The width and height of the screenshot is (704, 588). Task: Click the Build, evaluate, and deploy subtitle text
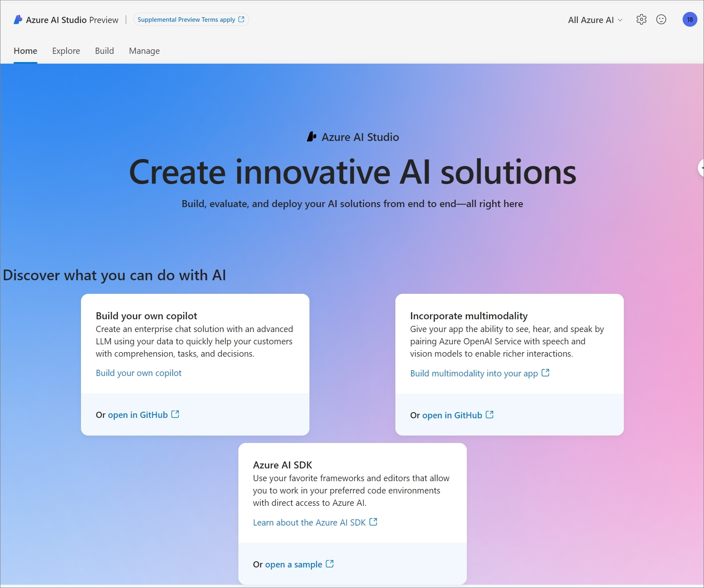pyautogui.click(x=352, y=204)
